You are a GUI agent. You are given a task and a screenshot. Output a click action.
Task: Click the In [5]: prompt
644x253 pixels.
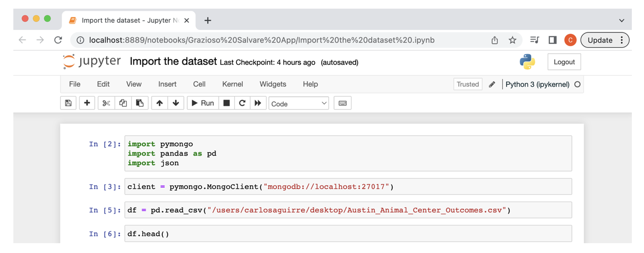[105, 210]
